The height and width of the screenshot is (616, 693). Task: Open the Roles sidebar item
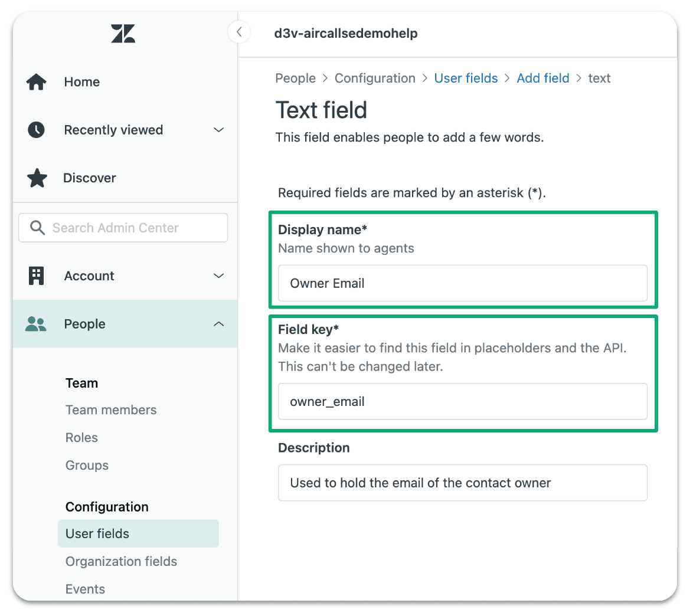81,438
